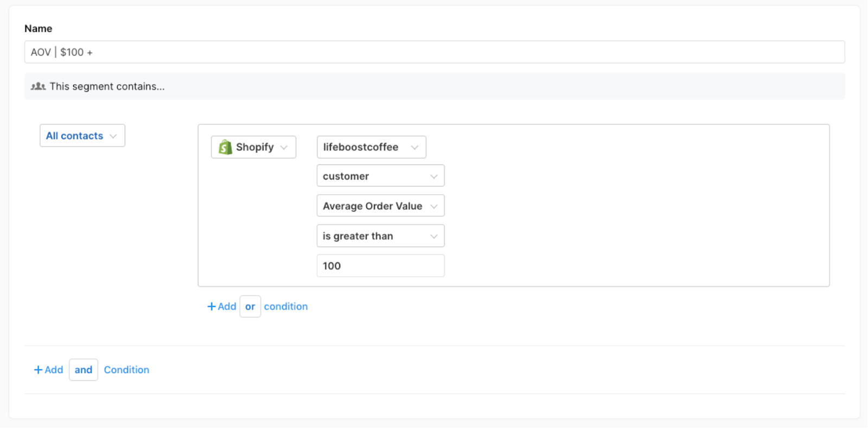The width and height of the screenshot is (868, 428).
Task: Open the lifeboostcoffee store dropdown
Action: [371, 147]
